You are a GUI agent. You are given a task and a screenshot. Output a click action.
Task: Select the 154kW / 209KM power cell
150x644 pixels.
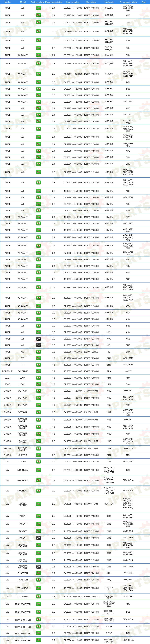click(91, 378)
